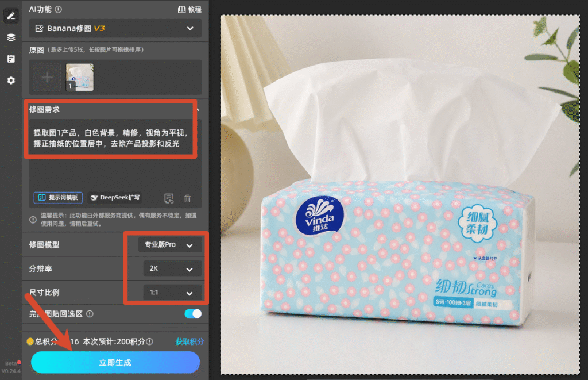Click DeepSeek扩写 to expand the prompt
This screenshot has height=380, width=588.
(x=115, y=198)
